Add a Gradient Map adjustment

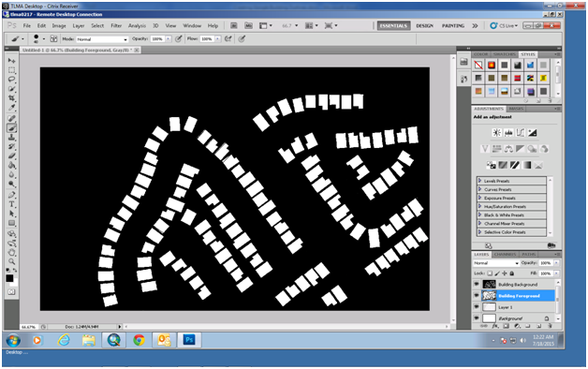pos(527,165)
